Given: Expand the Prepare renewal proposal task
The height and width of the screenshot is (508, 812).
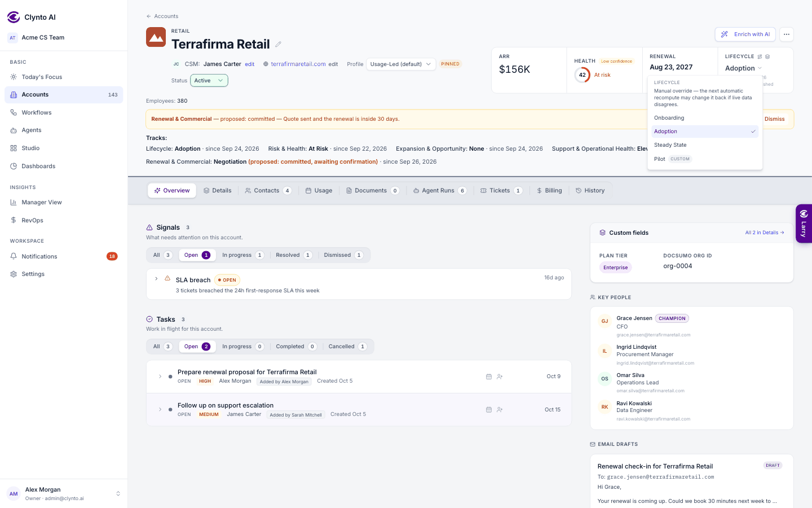Looking at the screenshot, I should point(160,376).
